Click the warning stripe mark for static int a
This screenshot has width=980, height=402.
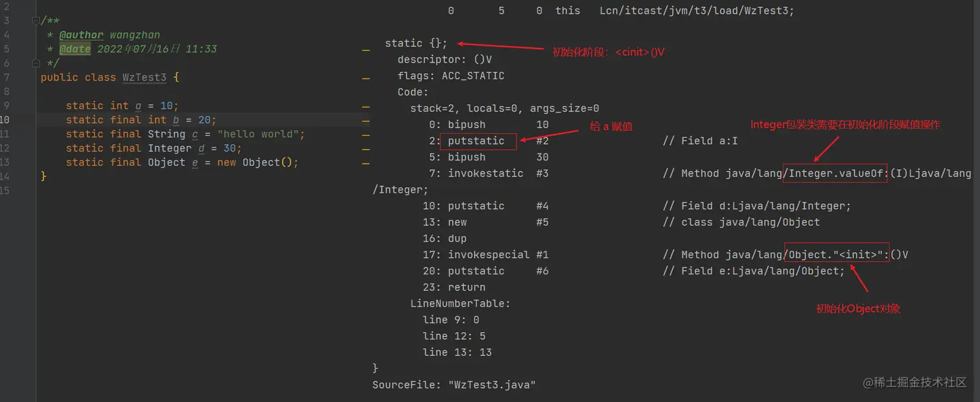pyautogui.click(x=366, y=107)
